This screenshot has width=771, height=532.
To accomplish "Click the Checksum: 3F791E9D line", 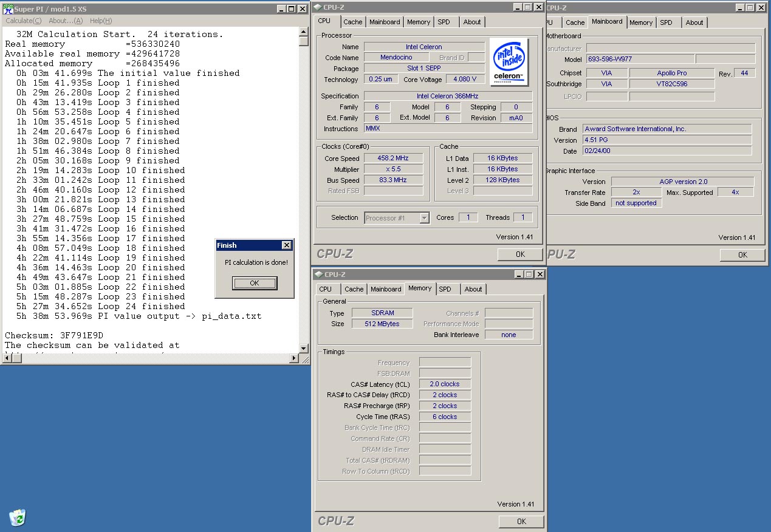I will [54, 335].
